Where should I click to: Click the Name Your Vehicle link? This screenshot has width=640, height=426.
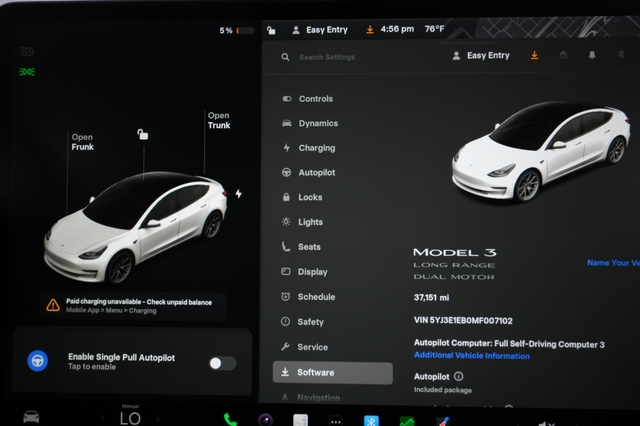(613, 263)
